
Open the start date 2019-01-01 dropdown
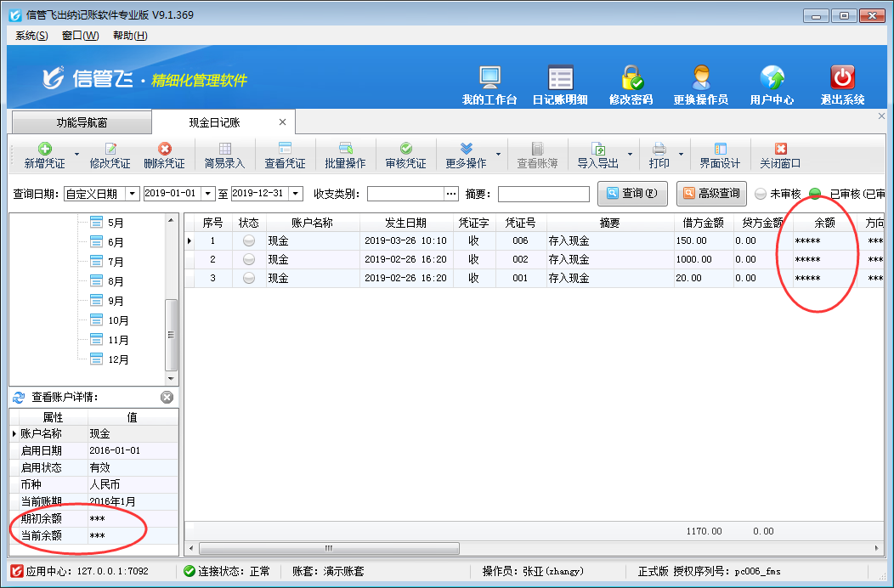click(209, 194)
